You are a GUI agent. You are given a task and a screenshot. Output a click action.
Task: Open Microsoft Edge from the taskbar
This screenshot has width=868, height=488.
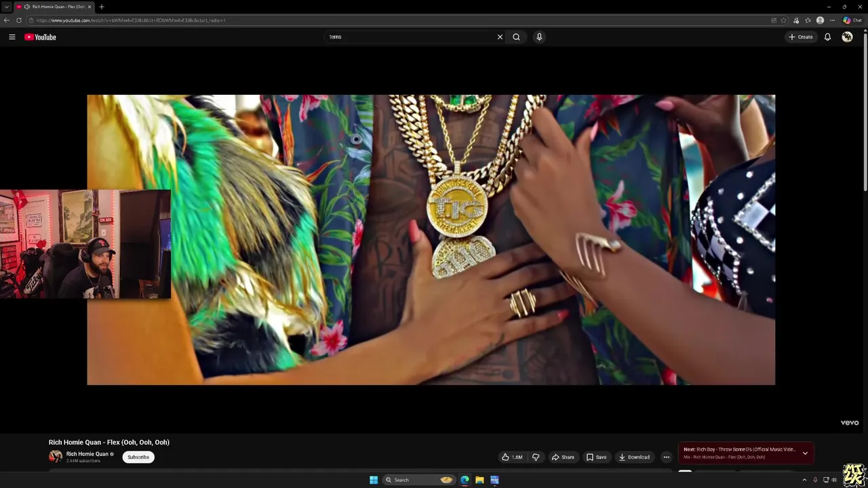pyautogui.click(x=465, y=480)
